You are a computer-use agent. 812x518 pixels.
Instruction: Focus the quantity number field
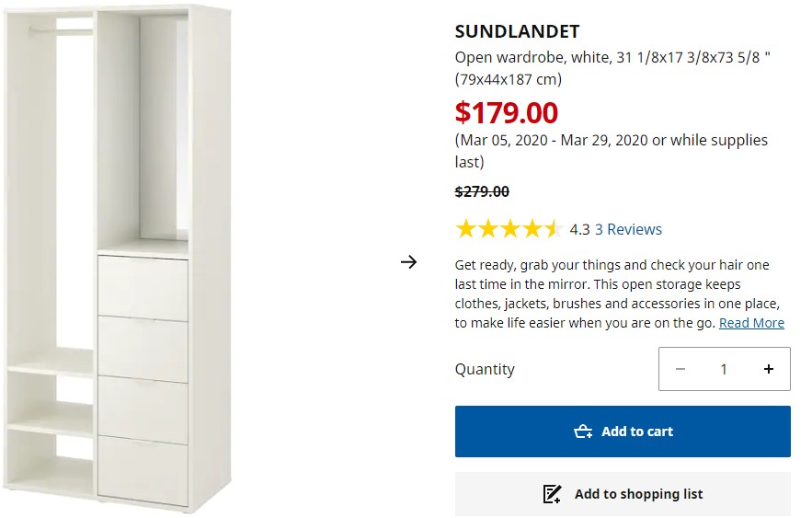(724, 369)
